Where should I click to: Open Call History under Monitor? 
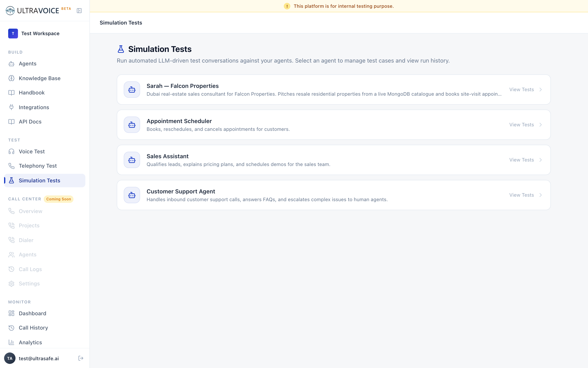click(x=45, y=328)
